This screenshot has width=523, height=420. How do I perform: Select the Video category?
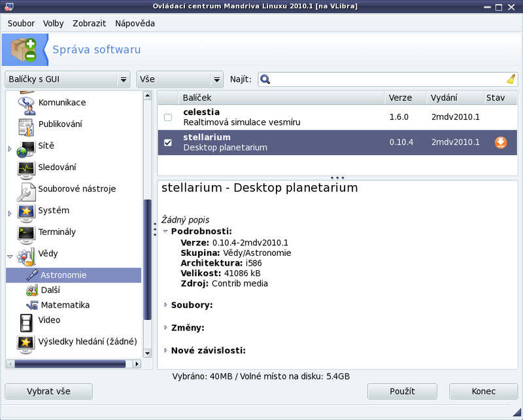(49, 320)
